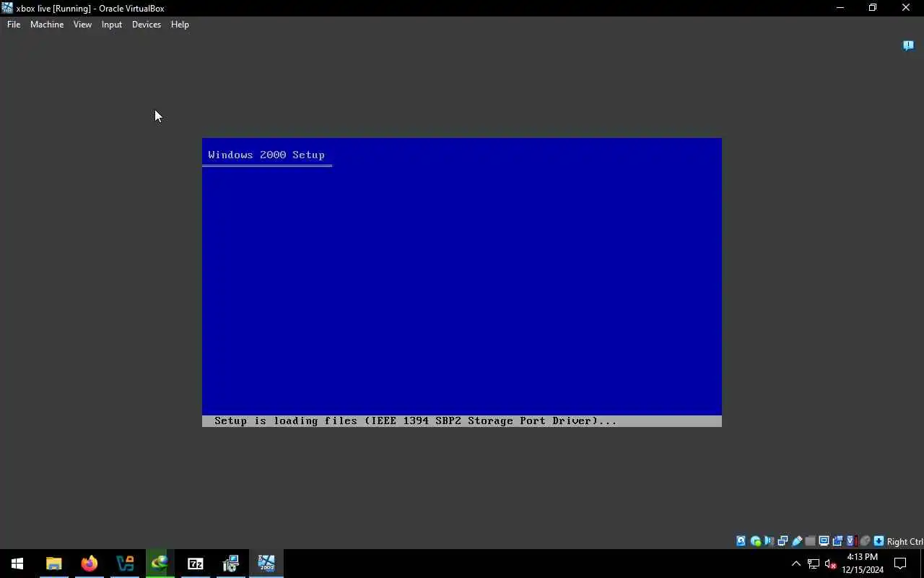Open the Windows notification center
This screenshot has width=924, height=578.
pyautogui.click(x=901, y=564)
